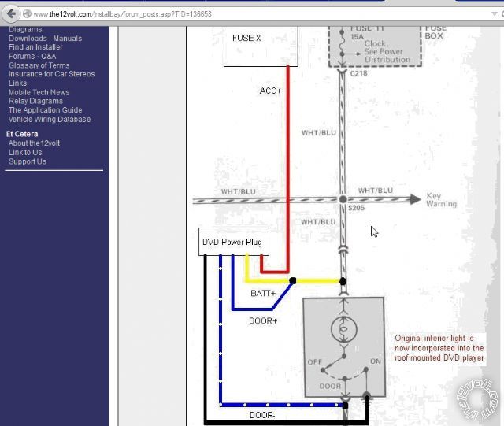Click the DVD Power Plug box in diagram
Viewport: 504px width, 426px height.
click(x=232, y=242)
